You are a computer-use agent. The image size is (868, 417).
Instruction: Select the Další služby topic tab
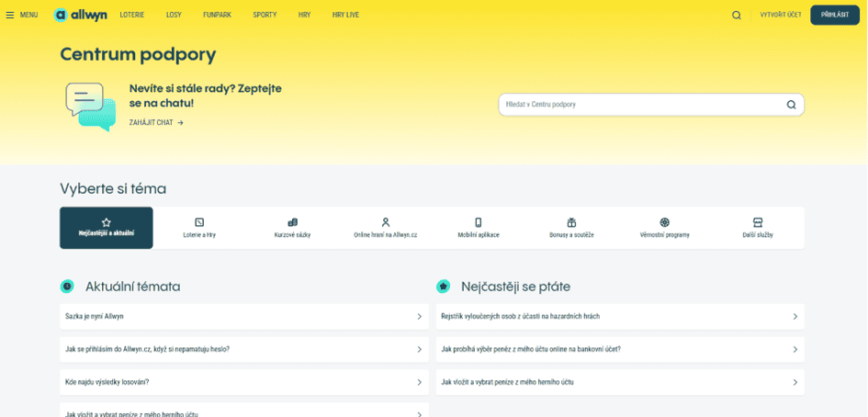(x=758, y=228)
